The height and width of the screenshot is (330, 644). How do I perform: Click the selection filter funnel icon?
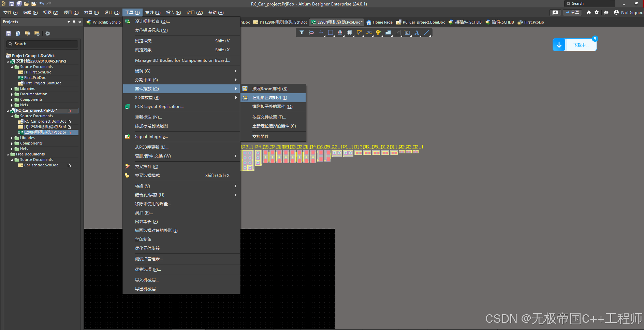[x=302, y=32]
